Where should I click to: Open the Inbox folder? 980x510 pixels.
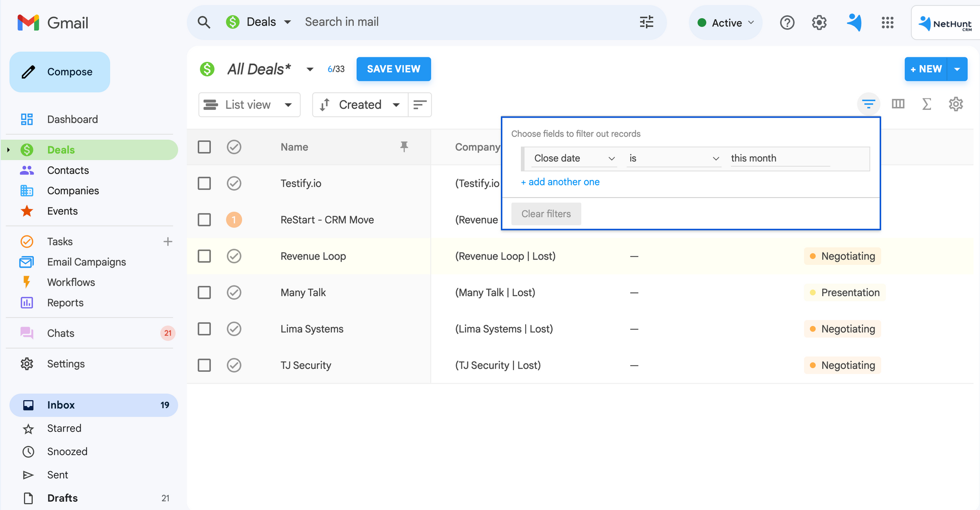[94, 405]
